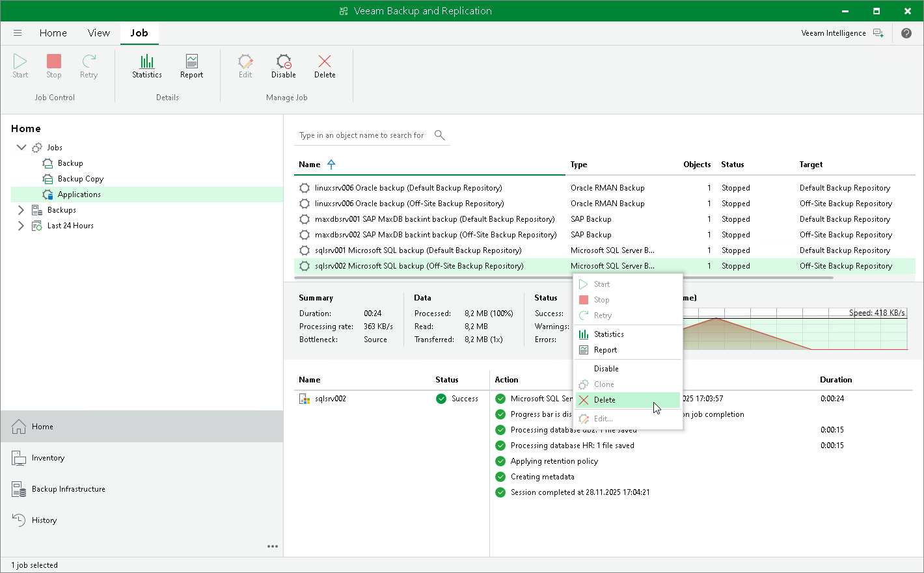Open the Help question mark icon

(x=906, y=33)
